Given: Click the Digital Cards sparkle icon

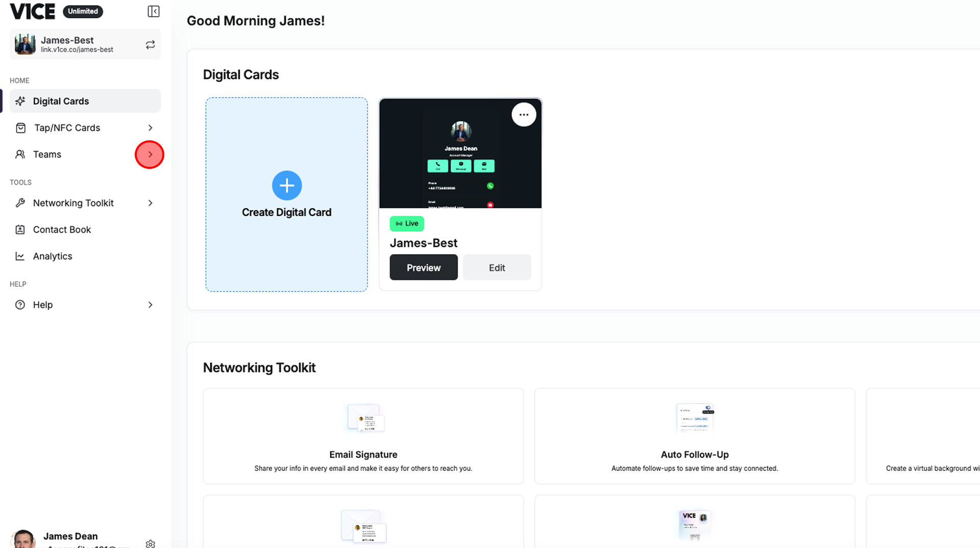Looking at the screenshot, I should coord(20,101).
